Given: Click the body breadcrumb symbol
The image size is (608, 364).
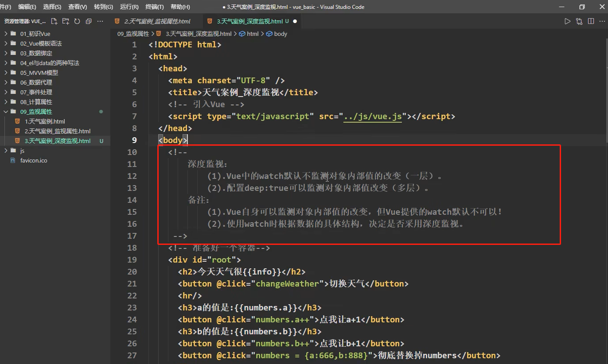Looking at the screenshot, I should click(277, 34).
